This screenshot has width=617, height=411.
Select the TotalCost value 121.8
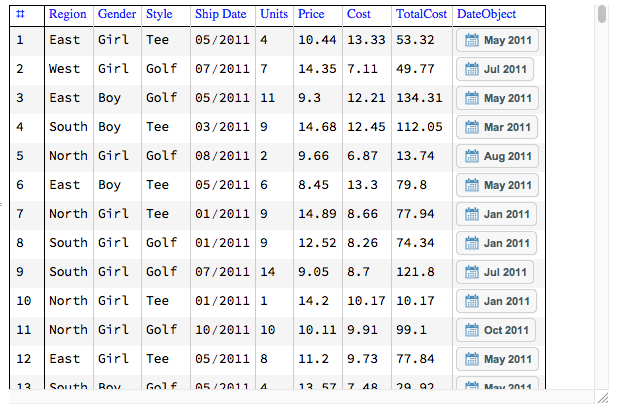point(415,272)
